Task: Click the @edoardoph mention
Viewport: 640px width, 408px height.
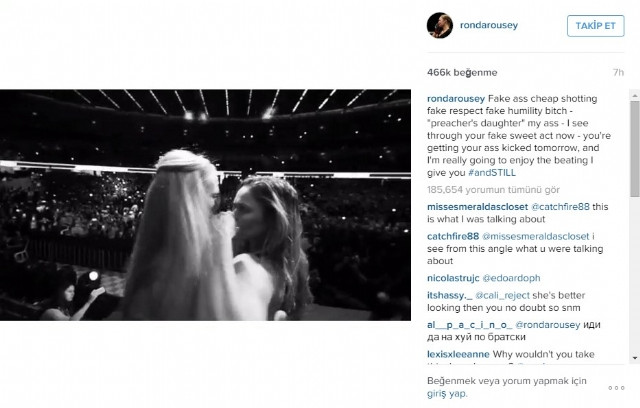Action: [x=511, y=278]
